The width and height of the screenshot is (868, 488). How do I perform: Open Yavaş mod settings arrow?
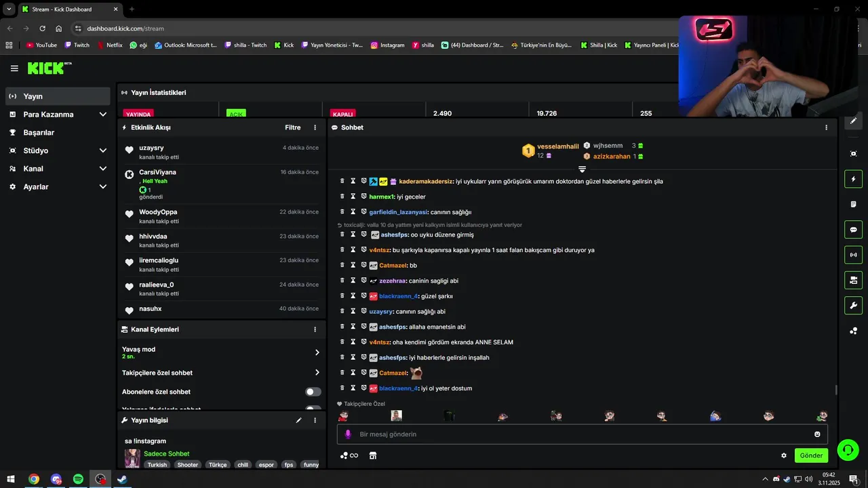[x=317, y=352]
